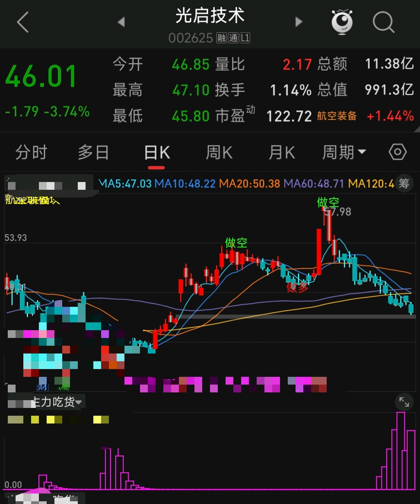The image size is (420, 504).
Task: Tap the MA60:48.71 indicator label
Action: click(314, 184)
